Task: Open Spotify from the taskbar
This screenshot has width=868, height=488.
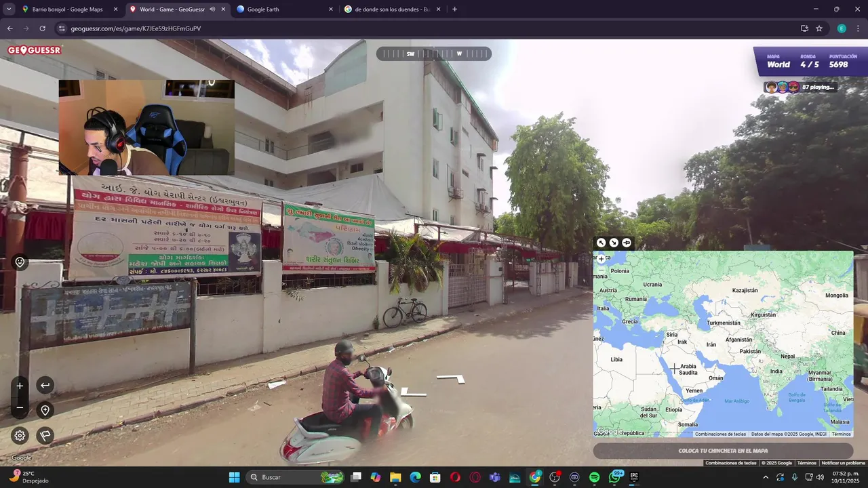Action: (594, 477)
